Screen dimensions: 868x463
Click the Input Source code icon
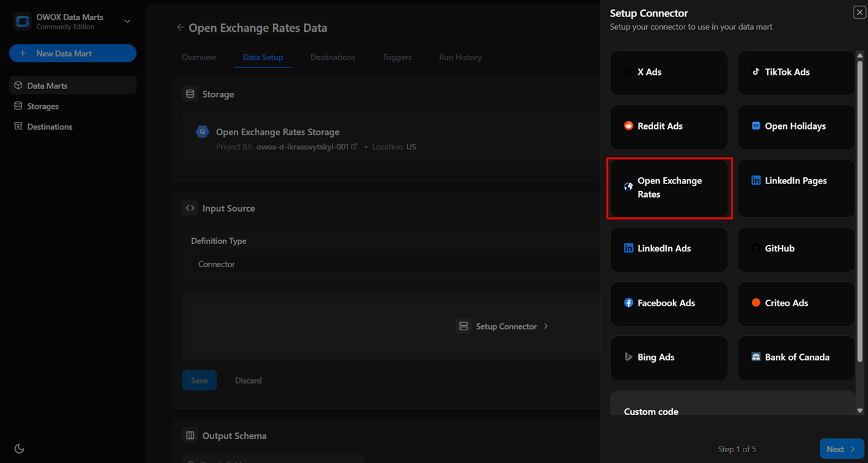[190, 208]
